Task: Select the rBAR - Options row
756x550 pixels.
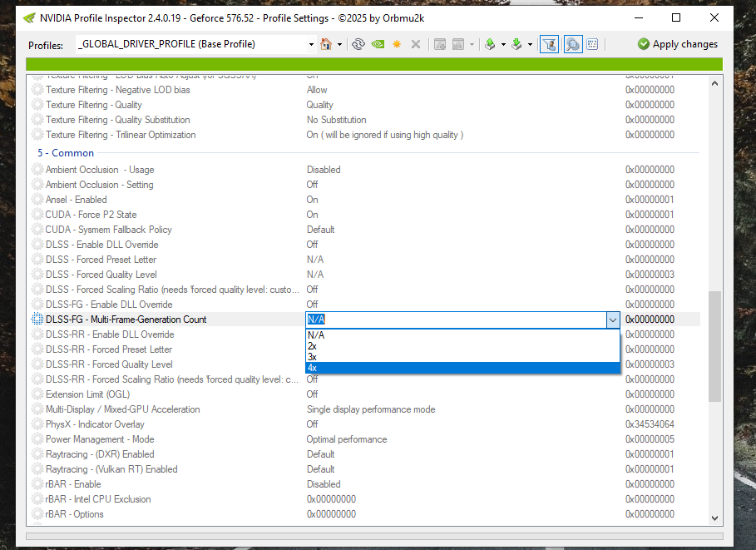Action: [363, 514]
